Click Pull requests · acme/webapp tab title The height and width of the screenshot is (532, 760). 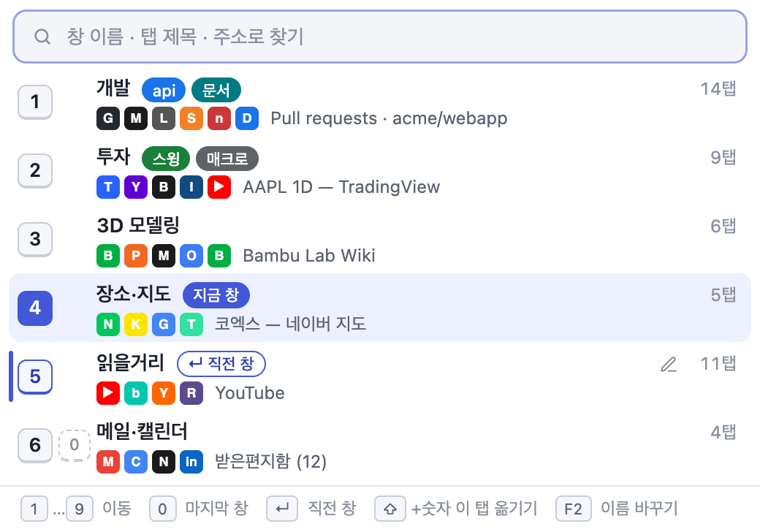point(389,118)
